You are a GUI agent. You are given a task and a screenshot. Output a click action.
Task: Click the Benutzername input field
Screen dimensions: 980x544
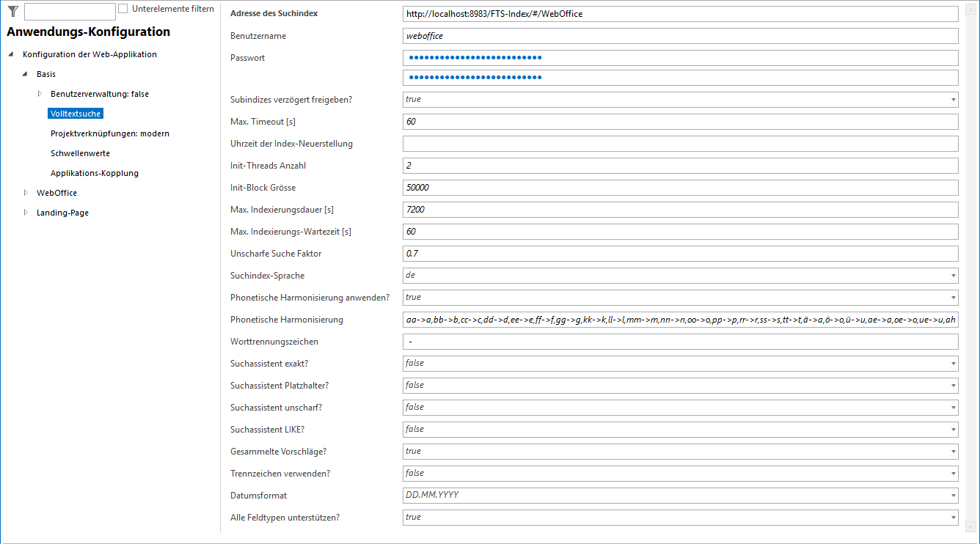tap(680, 36)
